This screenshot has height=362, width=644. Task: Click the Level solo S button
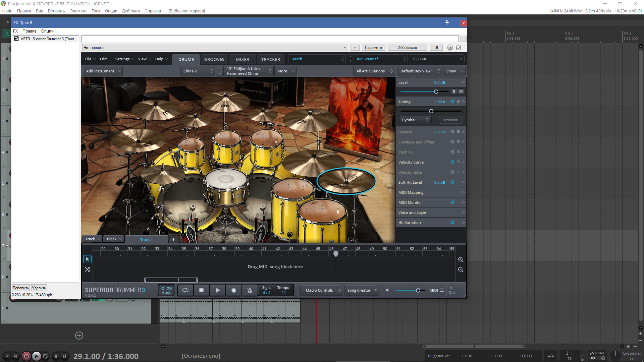click(454, 92)
